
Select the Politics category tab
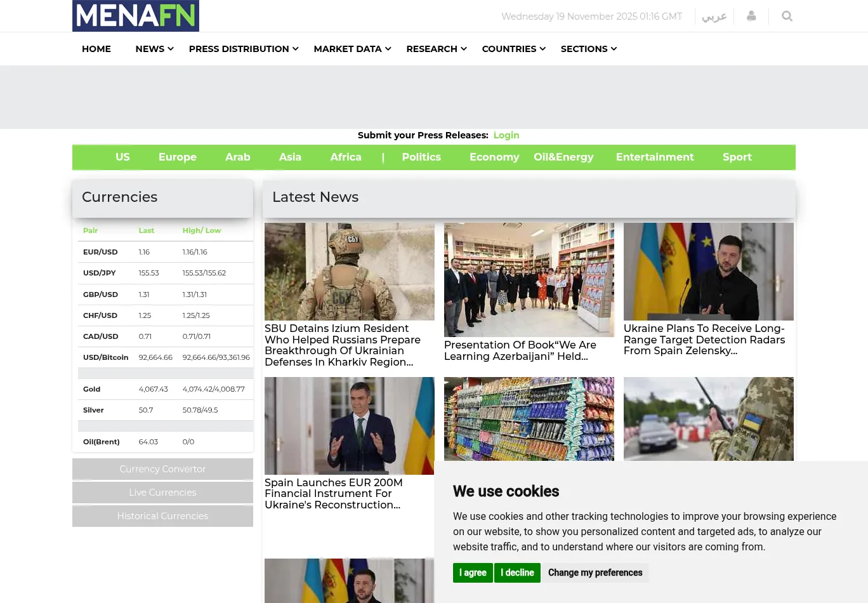pos(421,157)
